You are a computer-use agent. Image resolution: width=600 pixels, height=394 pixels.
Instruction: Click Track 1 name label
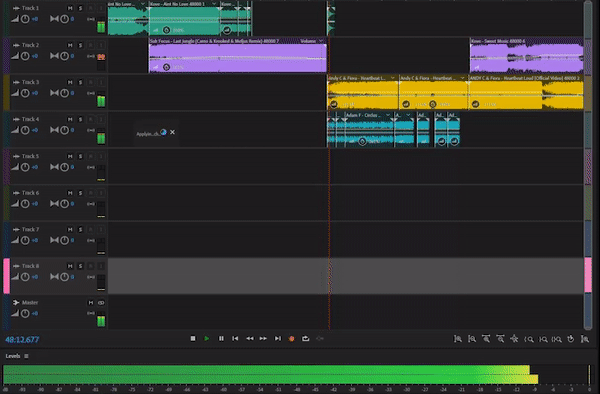pyautogui.click(x=30, y=8)
